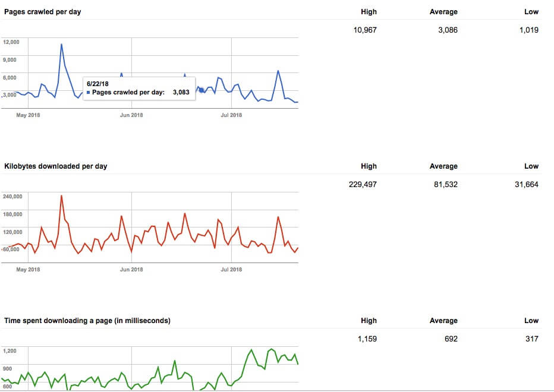Click the 12,000 axis label on blue chart
The height and width of the screenshot is (392, 554).
(x=11, y=42)
